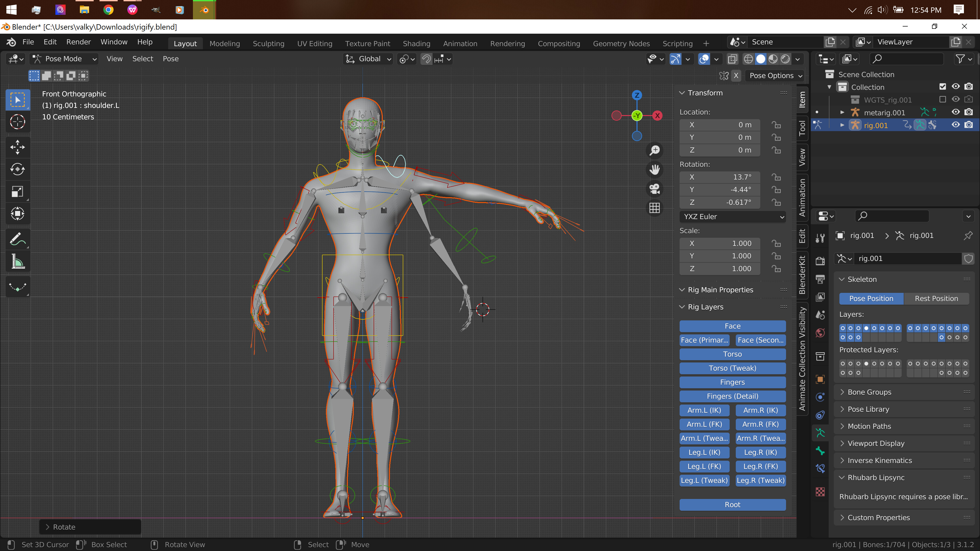Image resolution: width=980 pixels, height=551 pixels.
Task: Select the Measure tool
Action: click(x=18, y=262)
